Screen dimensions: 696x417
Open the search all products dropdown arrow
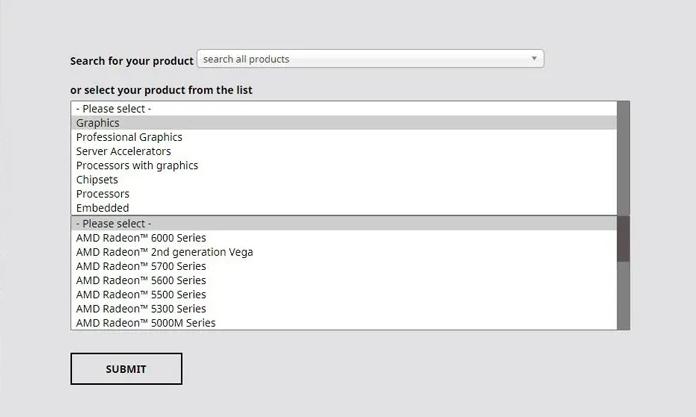[x=536, y=59]
